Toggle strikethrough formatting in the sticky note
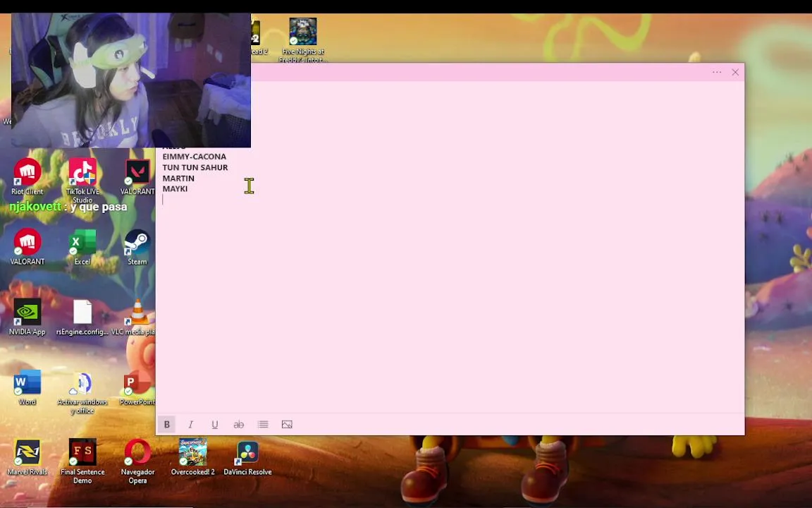812x508 pixels. coord(239,425)
